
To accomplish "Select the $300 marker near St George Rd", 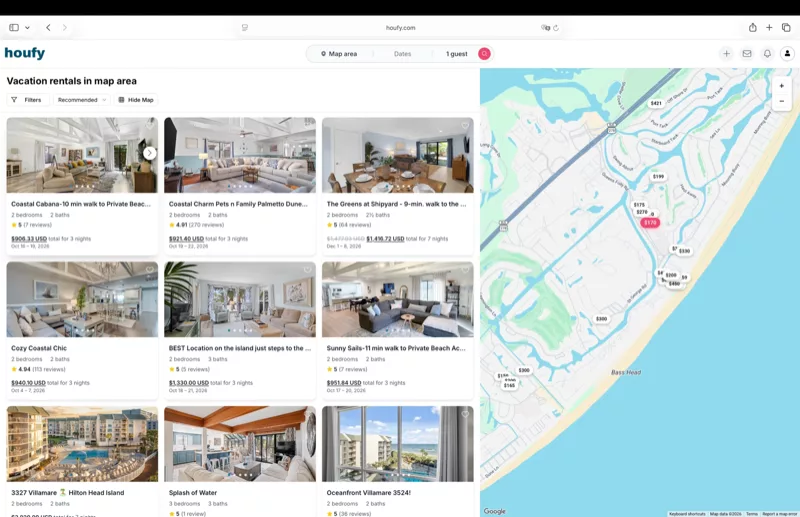I will pos(602,319).
